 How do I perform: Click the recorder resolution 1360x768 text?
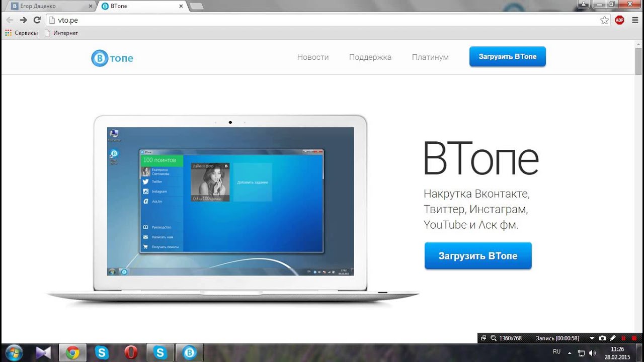(x=510, y=338)
